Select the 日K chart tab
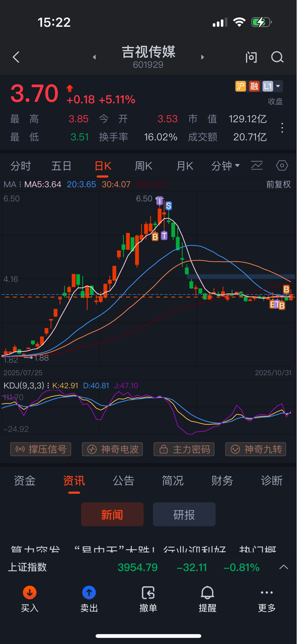The image size is (297, 644). (103, 166)
